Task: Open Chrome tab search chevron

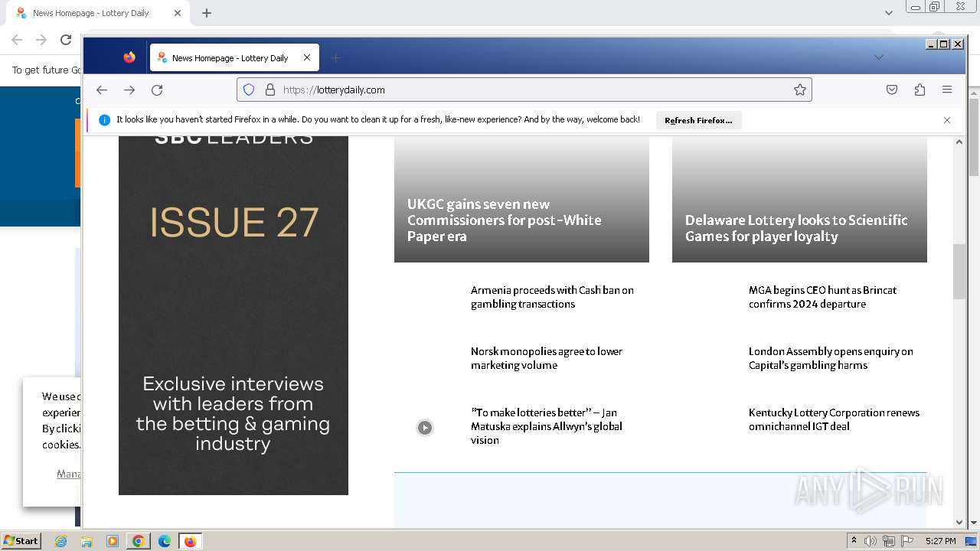Action: click(888, 13)
